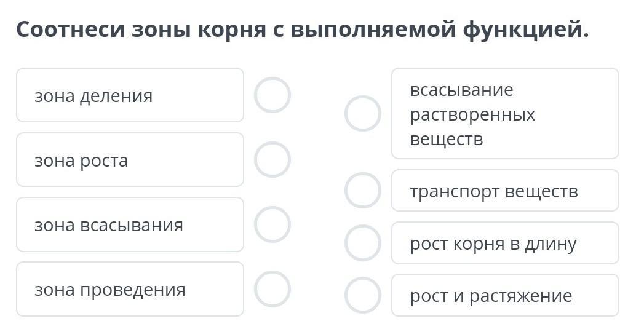Select the circle left of 'рост корня в длину'
644x329 pixels.
pos(363,243)
